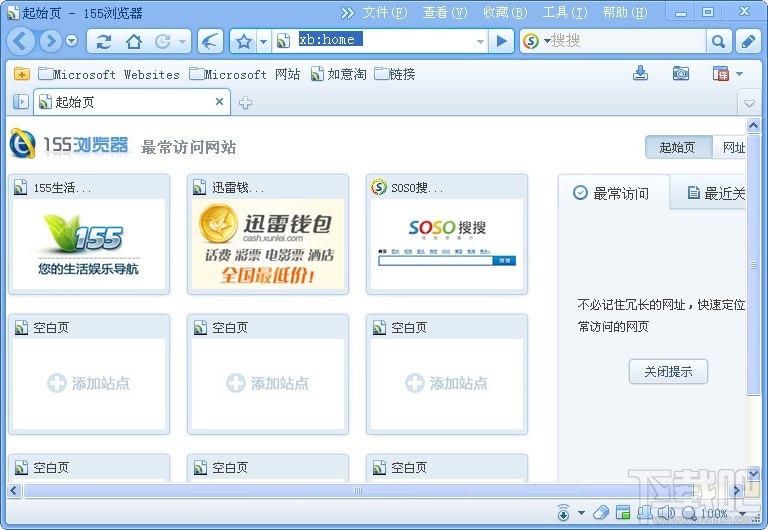The image size is (768, 530).
Task: Expand the restore closed pages dropdown arrow
Action: [183, 42]
